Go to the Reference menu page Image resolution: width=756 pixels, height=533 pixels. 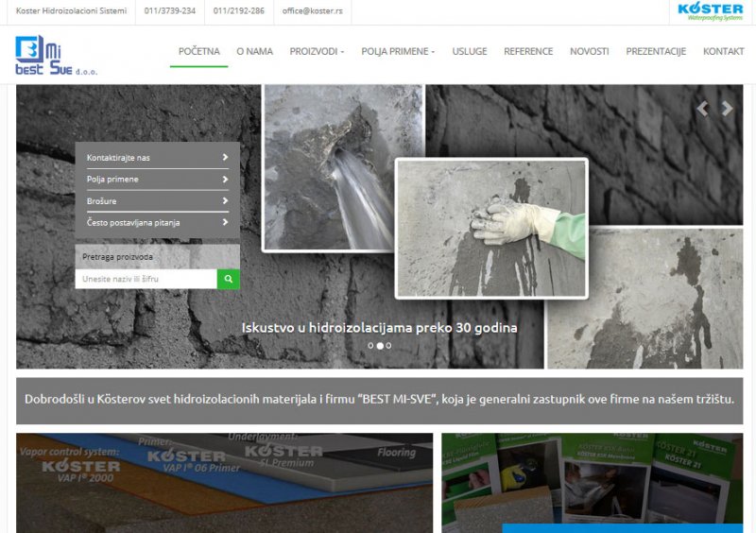[528, 51]
